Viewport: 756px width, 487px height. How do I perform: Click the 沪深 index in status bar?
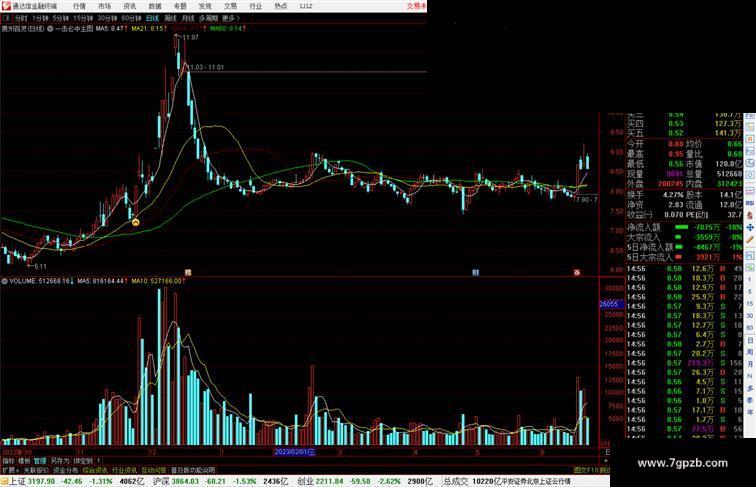[161, 481]
